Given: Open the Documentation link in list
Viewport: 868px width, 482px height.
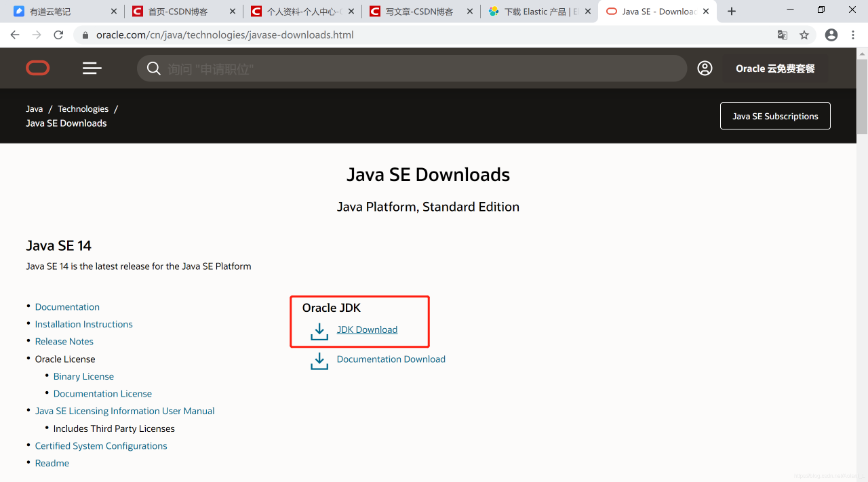Looking at the screenshot, I should [x=67, y=307].
